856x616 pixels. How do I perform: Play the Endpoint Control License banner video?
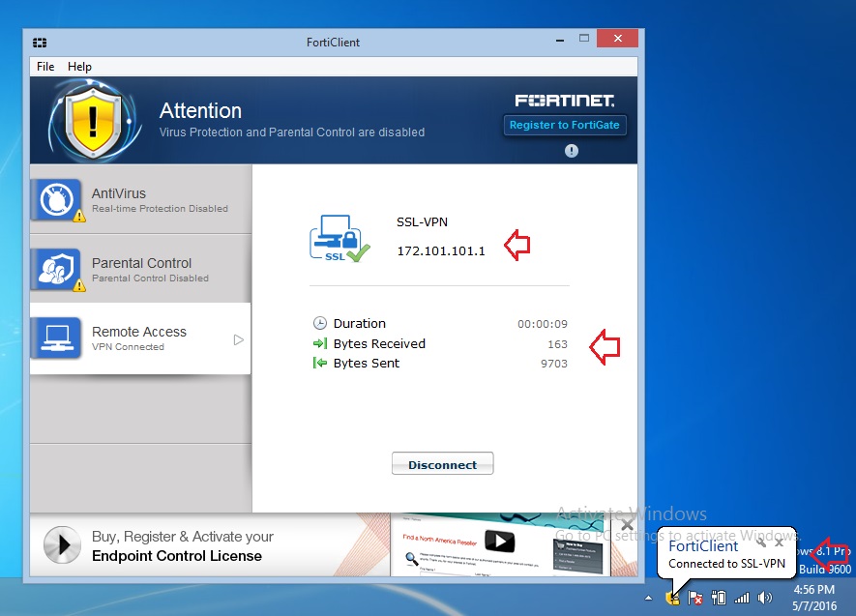point(62,544)
